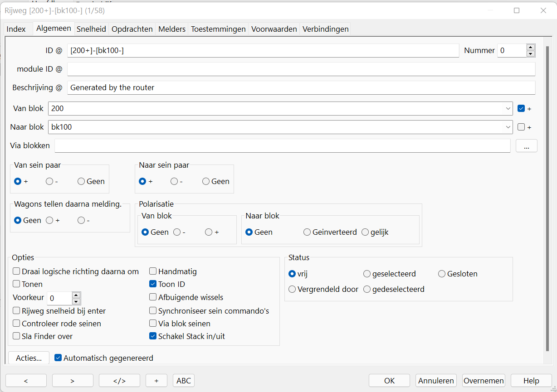The width and height of the screenshot is (557, 392).
Task: Select Gesloten status radio button
Action: pos(442,274)
